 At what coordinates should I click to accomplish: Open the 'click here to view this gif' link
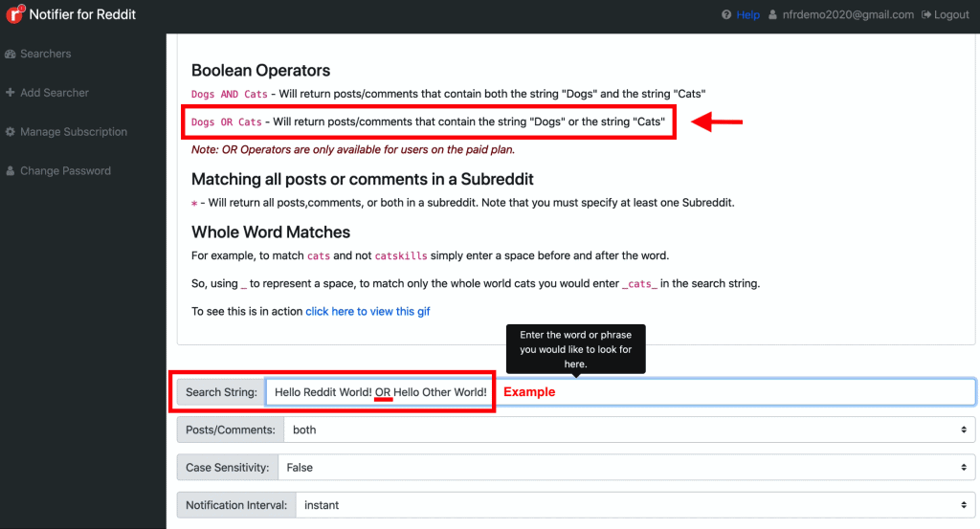[x=367, y=311]
